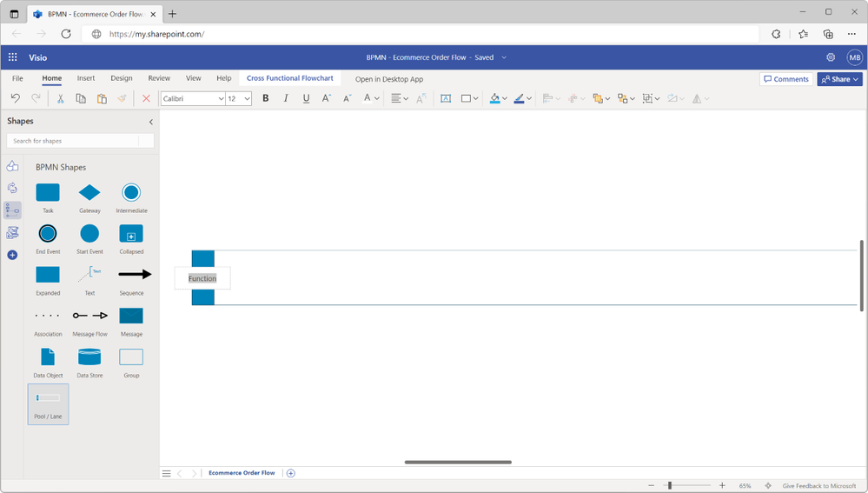The width and height of the screenshot is (868, 493).
Task: Open shape Fill color bucket
Action: click(495, 98)
